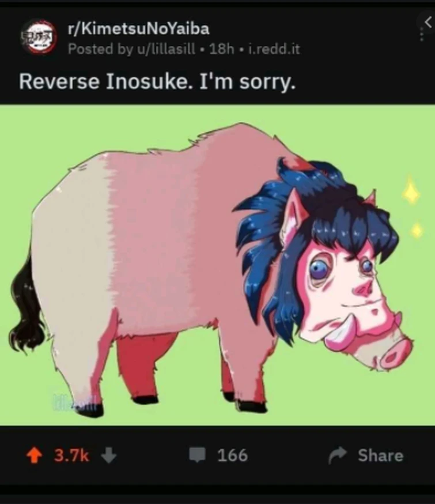Click the share arrow icon
The width and height of the screenshot is (435, 504).
(338, 455)
